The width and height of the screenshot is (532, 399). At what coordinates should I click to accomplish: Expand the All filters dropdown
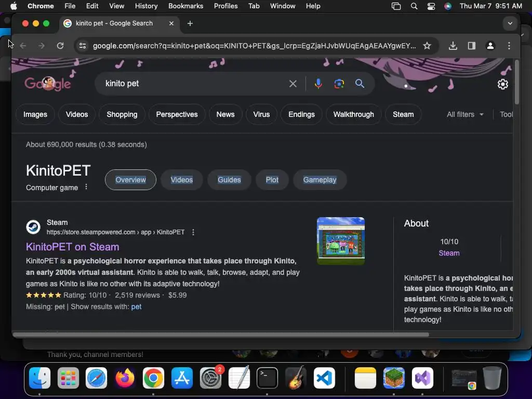pos(465,114)
